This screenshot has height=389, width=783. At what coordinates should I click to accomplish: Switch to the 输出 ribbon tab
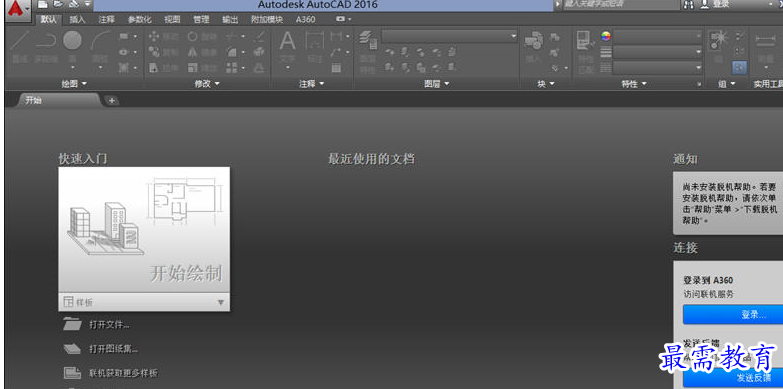[x=230, y=19]
